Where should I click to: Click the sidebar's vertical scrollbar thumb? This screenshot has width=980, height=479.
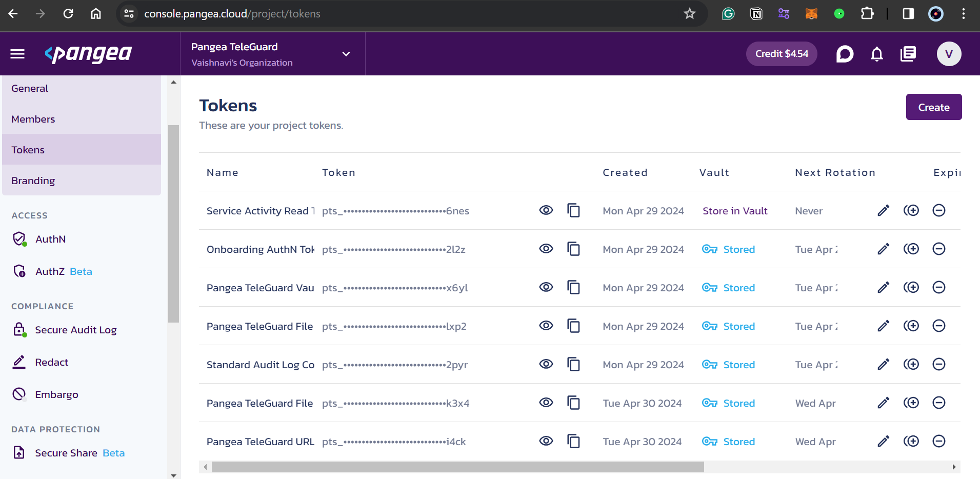[x=173, y=224]
